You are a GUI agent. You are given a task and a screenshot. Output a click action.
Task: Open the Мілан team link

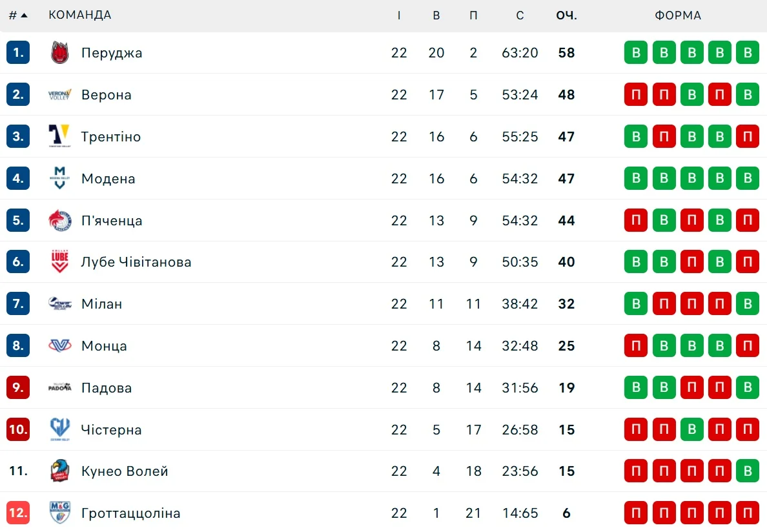(x=101, y=304)
